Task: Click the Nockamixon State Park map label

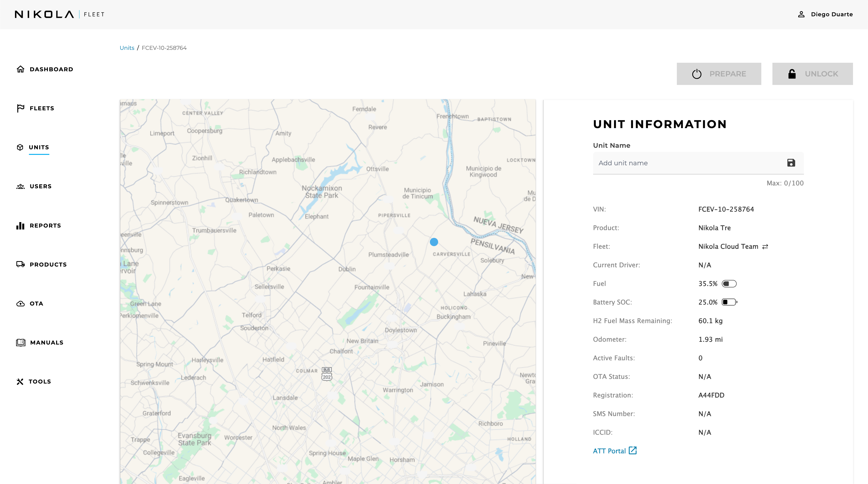Action: point(322,192)
